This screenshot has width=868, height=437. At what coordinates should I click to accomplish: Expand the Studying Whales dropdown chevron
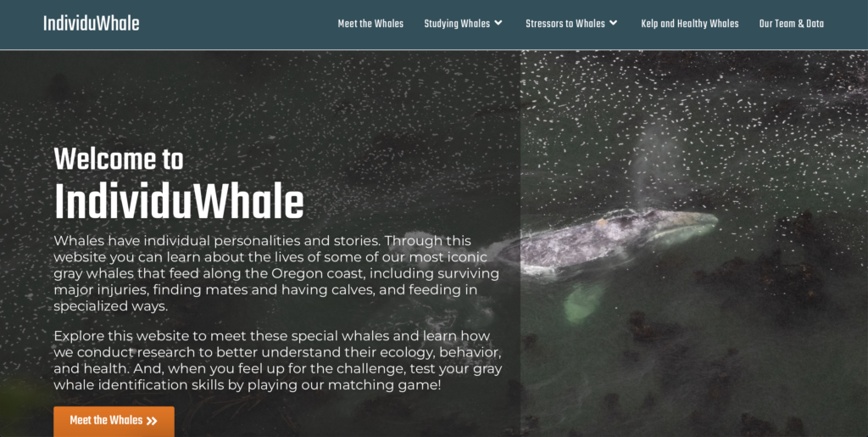[498, 23]
